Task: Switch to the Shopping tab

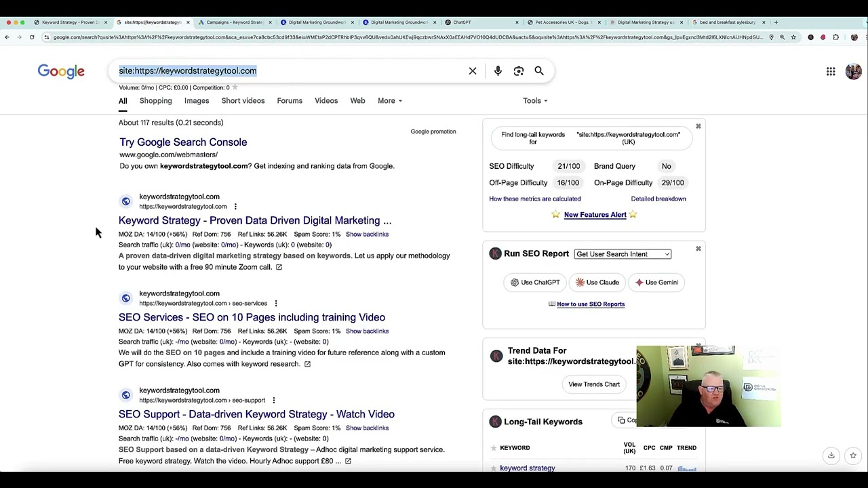Action: (155, 100)
